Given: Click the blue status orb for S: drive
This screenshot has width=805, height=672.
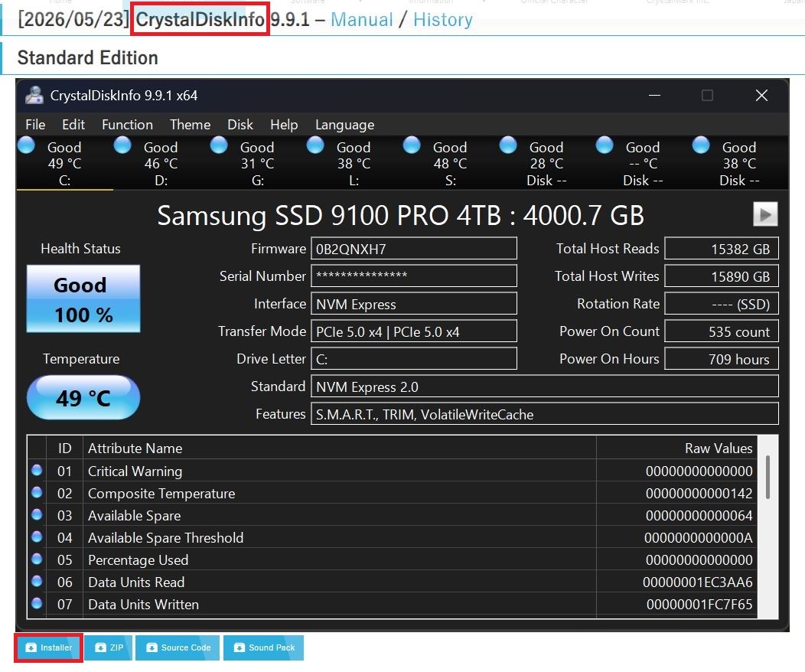Looking at the screenshot, I should pos(412,145).
